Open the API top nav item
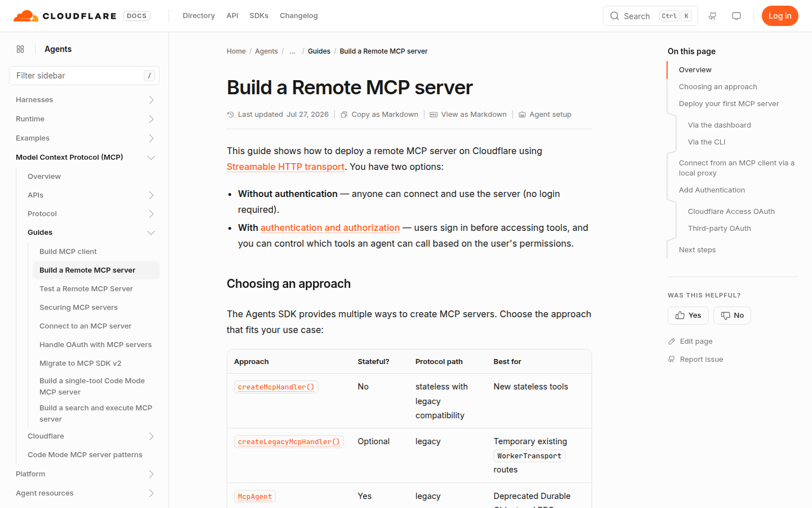This screenshot has height=508, width=812. [x=232, y=16]
